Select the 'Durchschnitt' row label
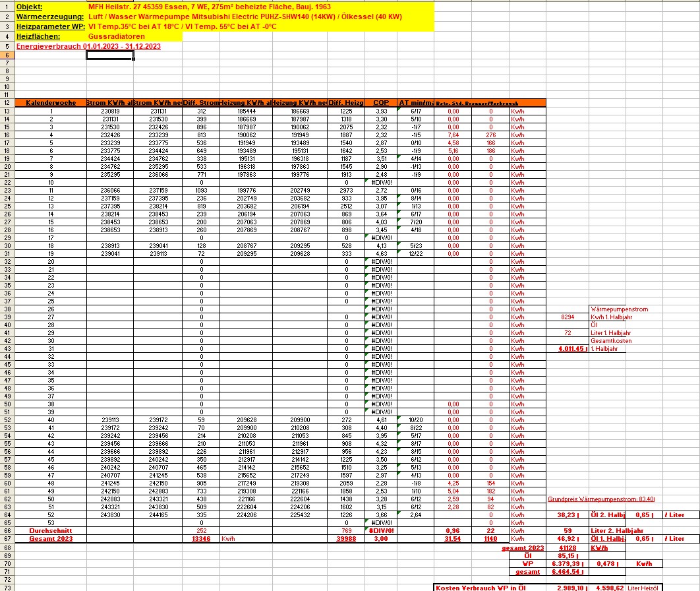 [51, 530]
